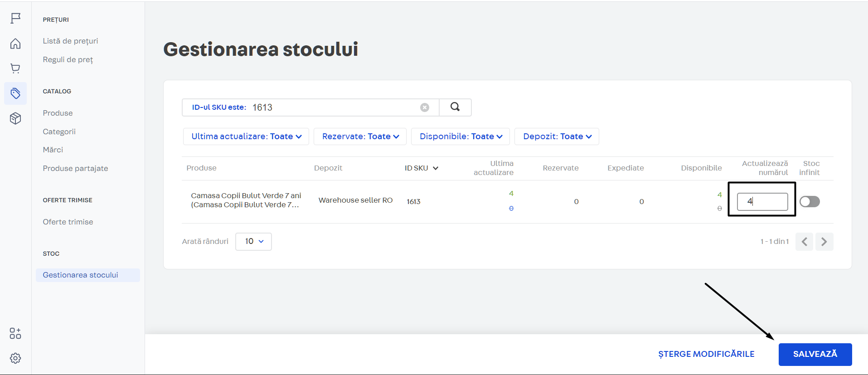Open the settings gear icon
The width and height of the screenshot is (868, 375).
pos(15,358)
